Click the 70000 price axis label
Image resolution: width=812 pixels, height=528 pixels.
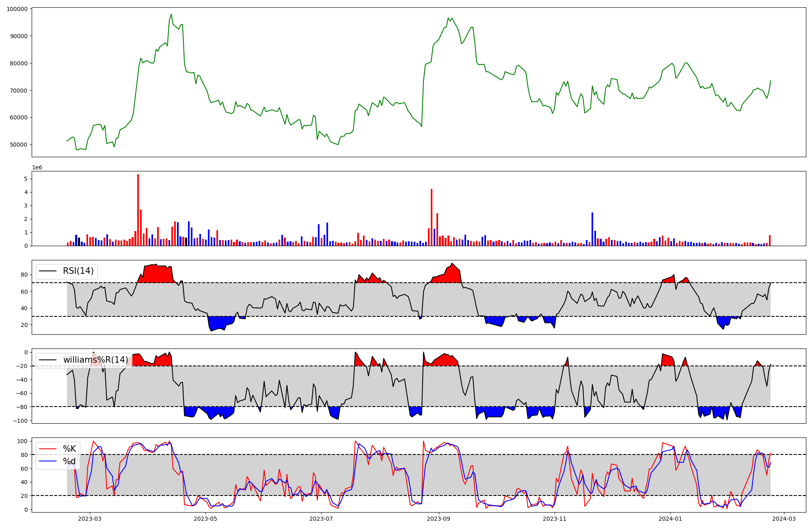(19, 91)
